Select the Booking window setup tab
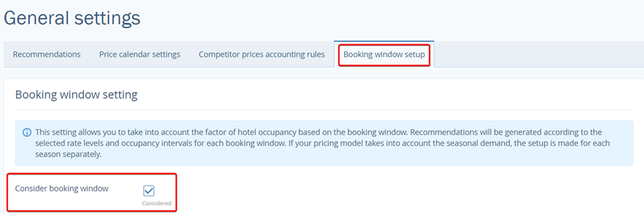This screenshot has height=215, width=644. (x=384, y=54)
